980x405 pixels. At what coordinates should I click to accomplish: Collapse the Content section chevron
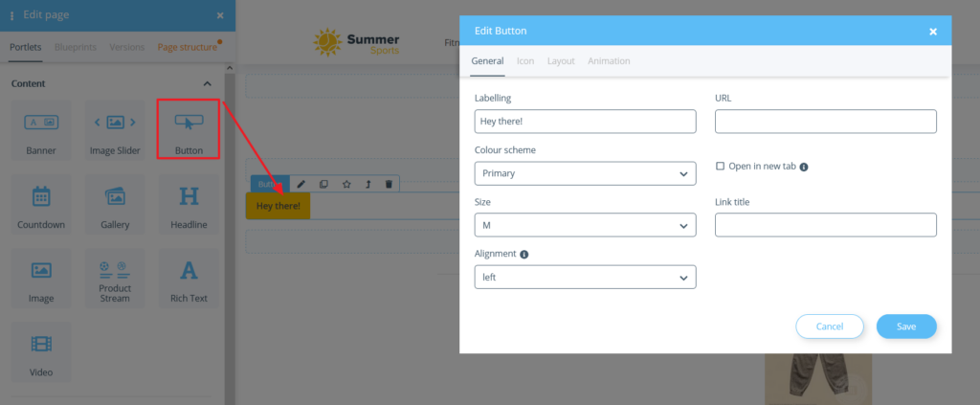pos(208,84)
